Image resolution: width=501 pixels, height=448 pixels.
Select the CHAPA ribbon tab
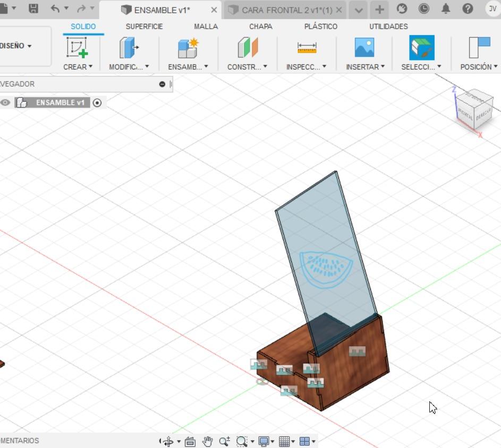[261, 27]
